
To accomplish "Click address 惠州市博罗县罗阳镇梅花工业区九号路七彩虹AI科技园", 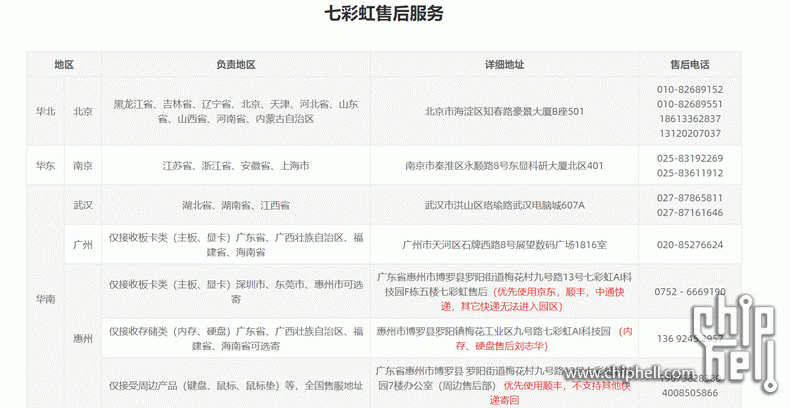I will point(493,331).
